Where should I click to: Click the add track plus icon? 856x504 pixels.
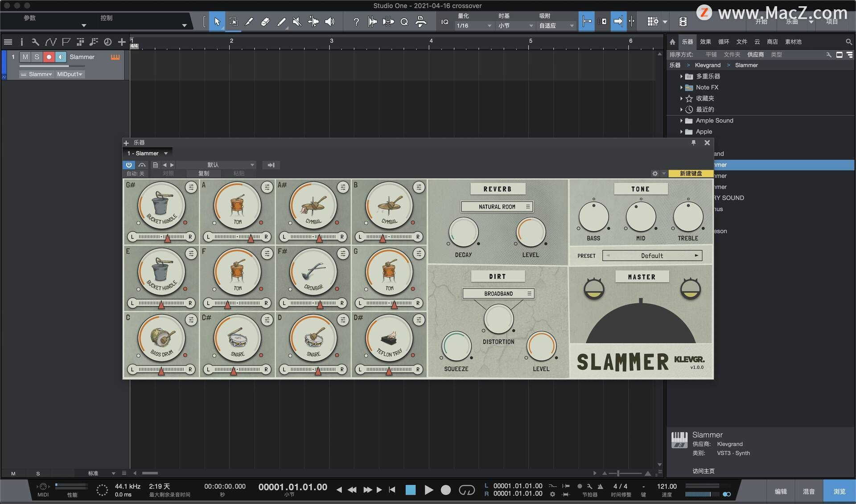[x=122, y=42]
